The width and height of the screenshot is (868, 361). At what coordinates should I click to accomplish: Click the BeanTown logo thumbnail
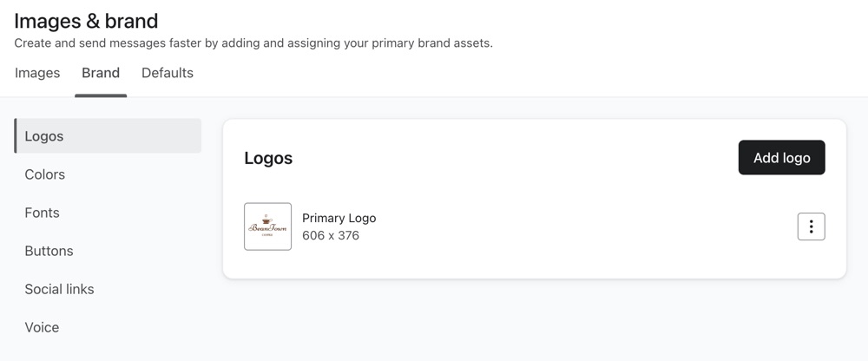click(267, 226)
